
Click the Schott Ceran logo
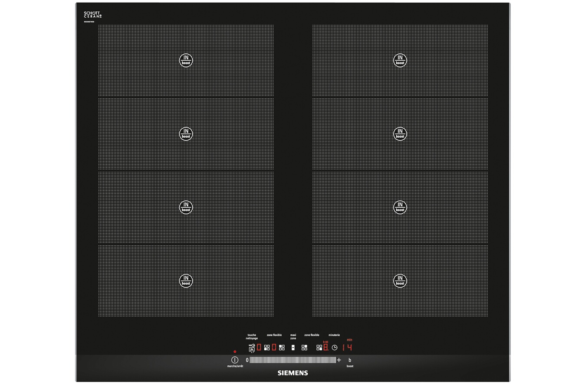click(x=92, y=15)
